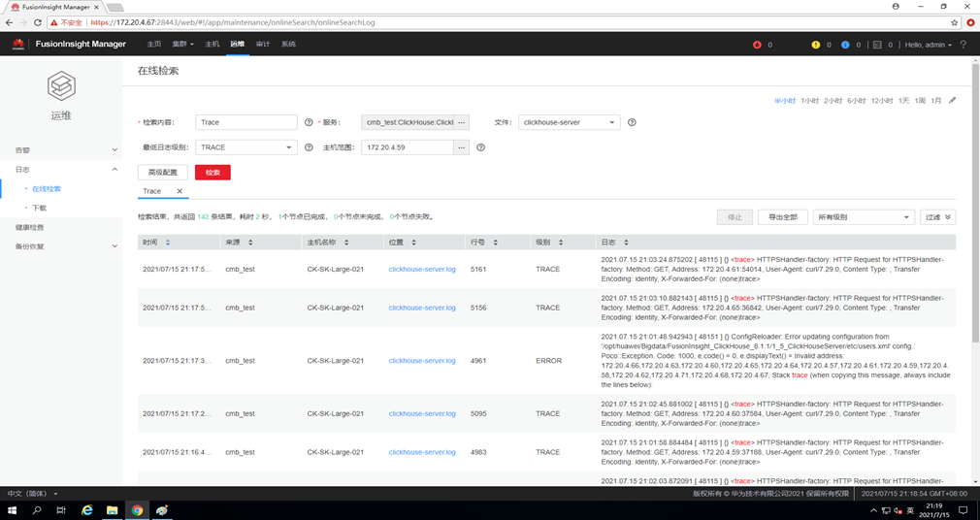This screenshot has width=980, height=520.
Task: Bookmark this page with star icon
Action: pyautogui.click(x=955, y=22)
